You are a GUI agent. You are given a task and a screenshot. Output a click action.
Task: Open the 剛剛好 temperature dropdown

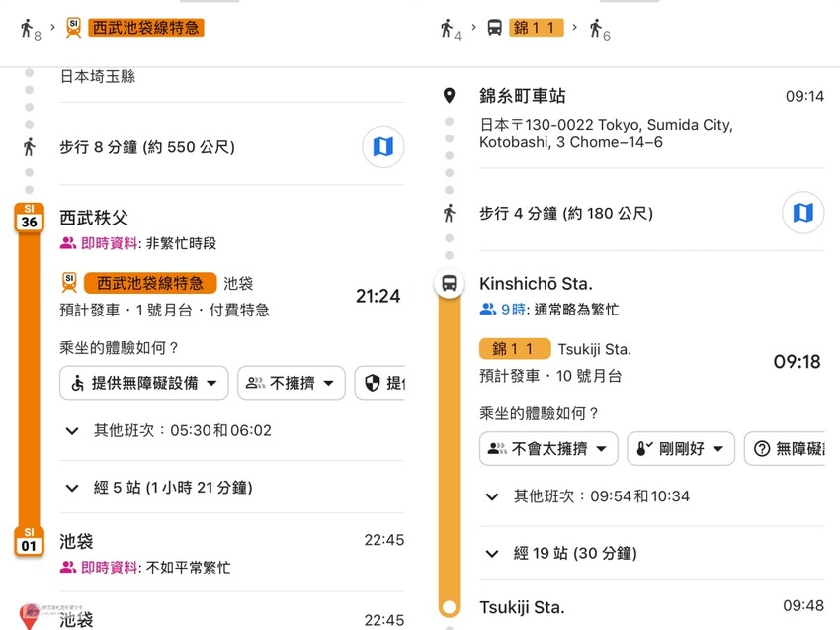coord(680,448)
